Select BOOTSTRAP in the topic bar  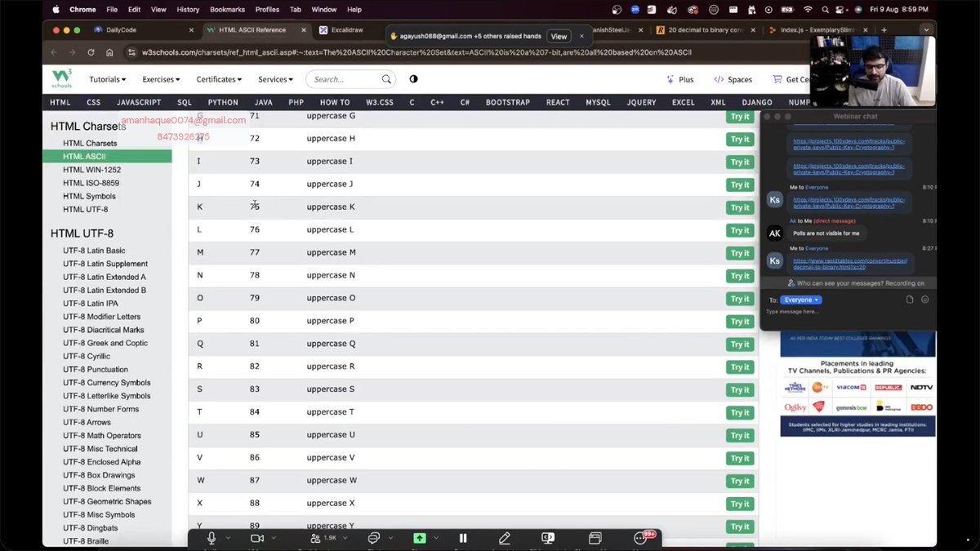pos(508,103)
